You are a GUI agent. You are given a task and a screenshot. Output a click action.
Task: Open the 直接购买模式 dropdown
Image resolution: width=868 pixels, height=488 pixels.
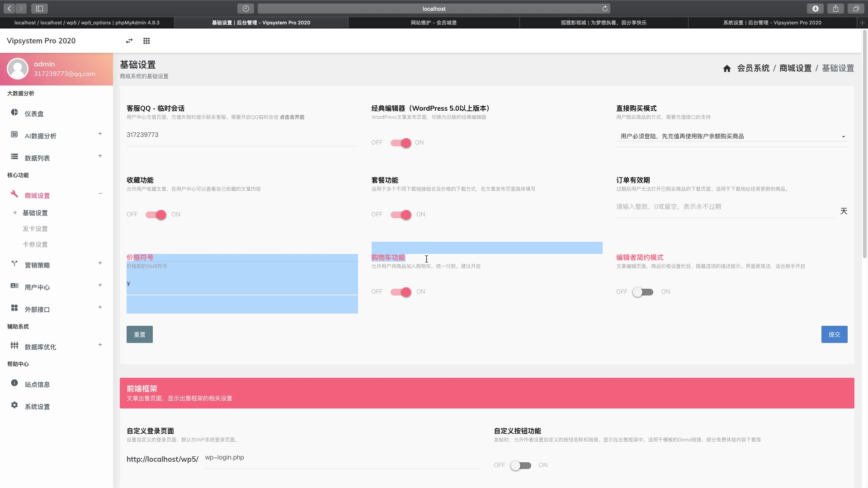tap(731, 136)
